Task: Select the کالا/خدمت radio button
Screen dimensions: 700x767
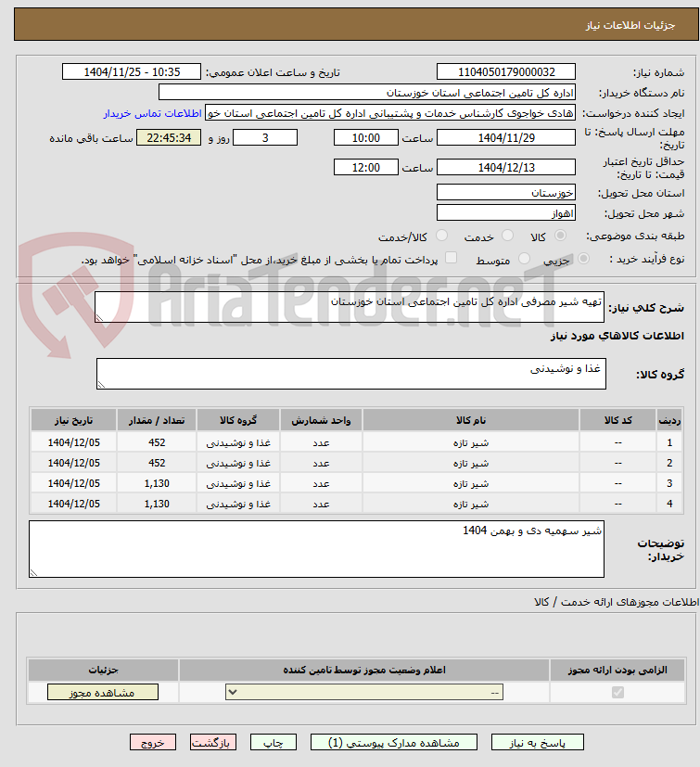Action: [x=441, y=236]
